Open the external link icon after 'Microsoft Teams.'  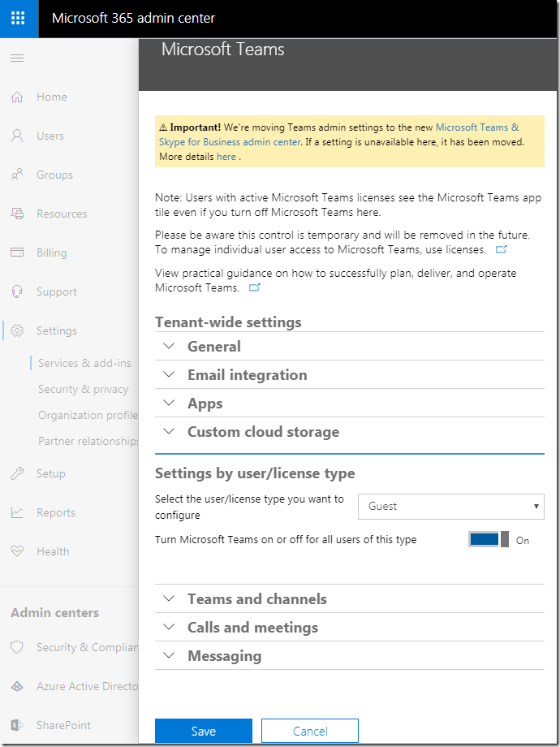[x=255, y=287]
